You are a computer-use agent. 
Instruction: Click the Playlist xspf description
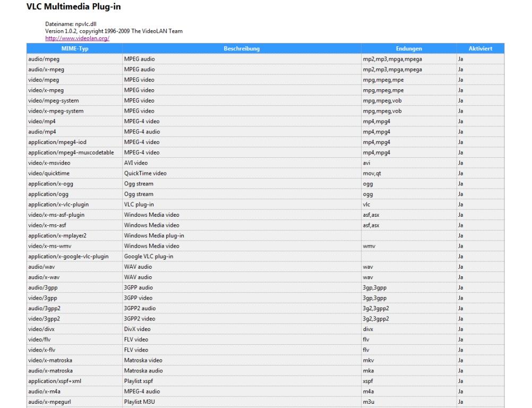pos(242,381)
